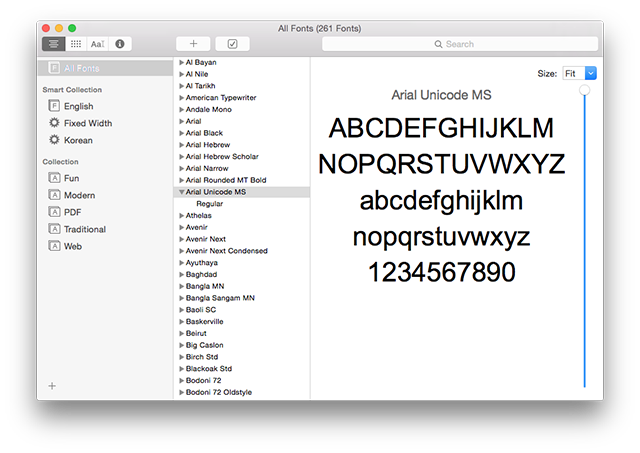This screenshot has width=640, height=453.
Task: Switch to Repertoire grid view icon
Action: (x=76, y=44)
